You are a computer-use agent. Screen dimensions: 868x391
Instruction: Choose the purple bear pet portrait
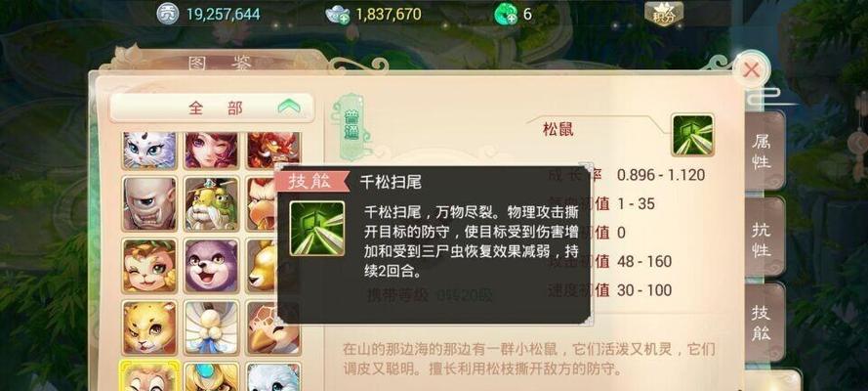point(211,266)
